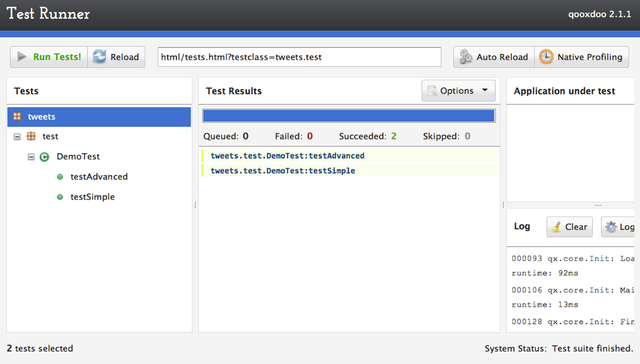Image resolution: width=640 pixels, height=364 pixels.
Task: Select the green Run Tests play icon
Action: (22, 56)
